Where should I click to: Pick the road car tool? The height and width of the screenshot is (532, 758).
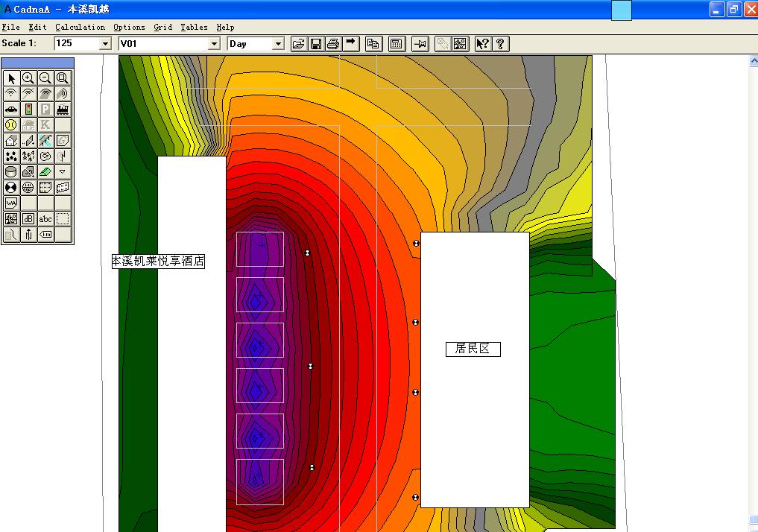pos(11,110)
